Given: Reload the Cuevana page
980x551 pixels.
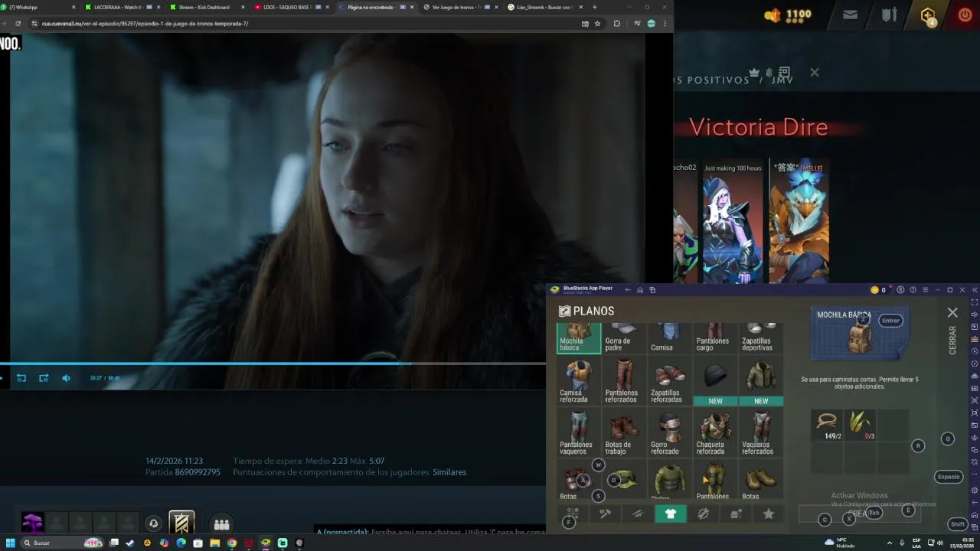Looking at the screenshot, I should 18,24.
